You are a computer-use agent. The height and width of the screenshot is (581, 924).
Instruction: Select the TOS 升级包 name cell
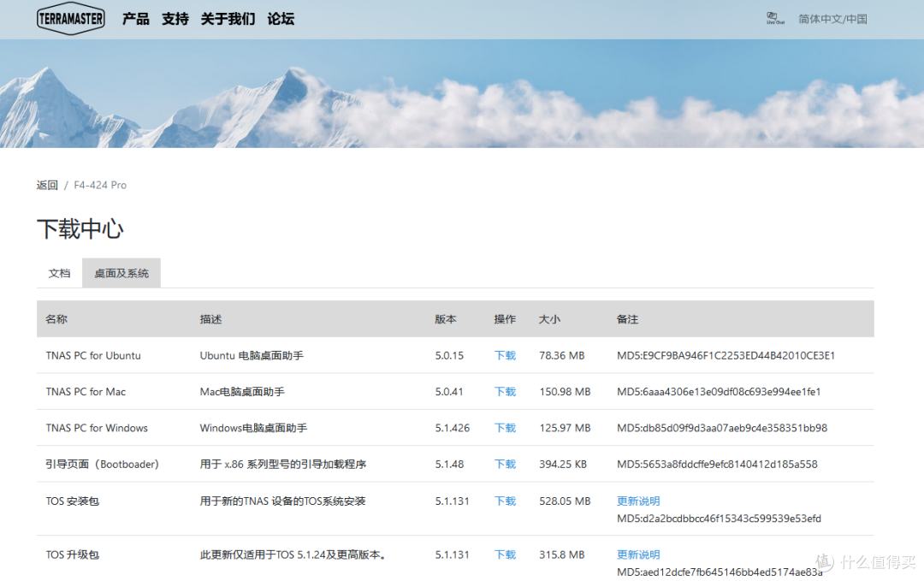[x=73, y=554]
